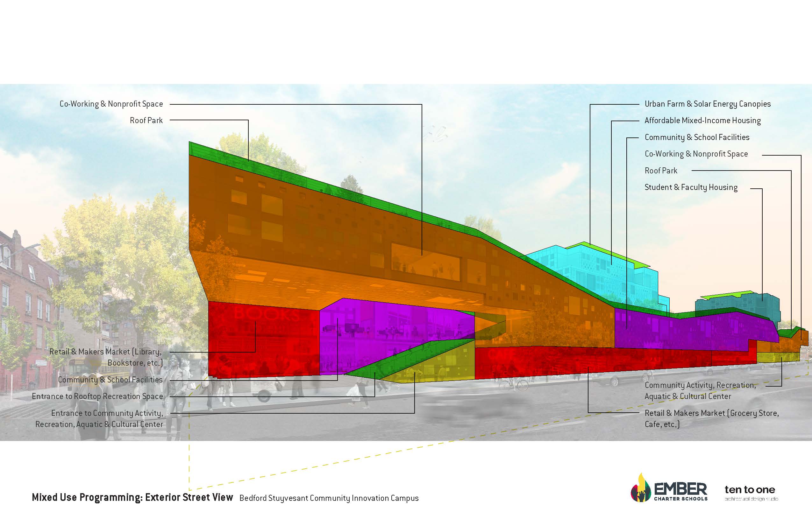Screen dimensions: 812x525
Task: Select the left Co-Working & Nonprofit Space label
Action: click(x=111, y=104)
